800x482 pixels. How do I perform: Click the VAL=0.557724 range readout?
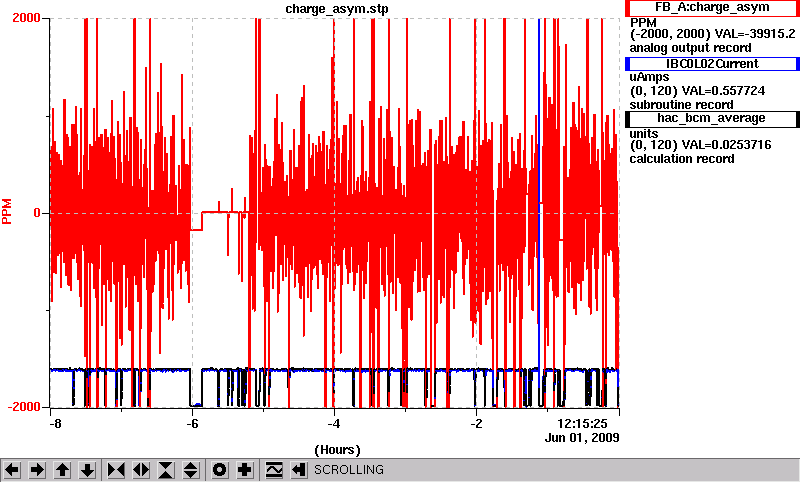pos(723,91)
